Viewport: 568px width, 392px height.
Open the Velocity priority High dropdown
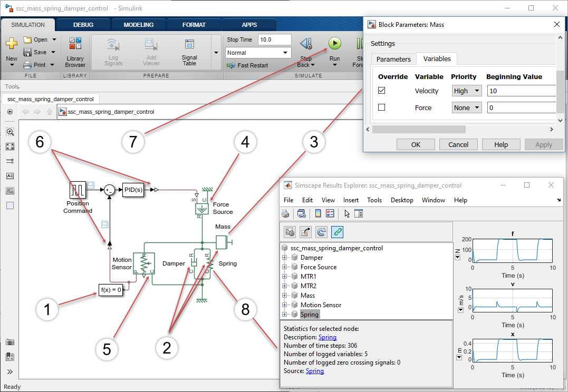coord(467,91)
